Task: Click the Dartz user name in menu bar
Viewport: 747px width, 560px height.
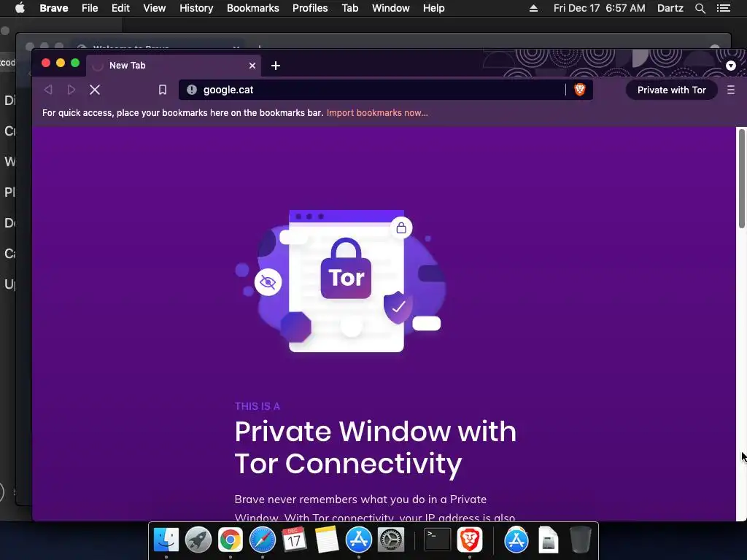Action: coord(670,8)
